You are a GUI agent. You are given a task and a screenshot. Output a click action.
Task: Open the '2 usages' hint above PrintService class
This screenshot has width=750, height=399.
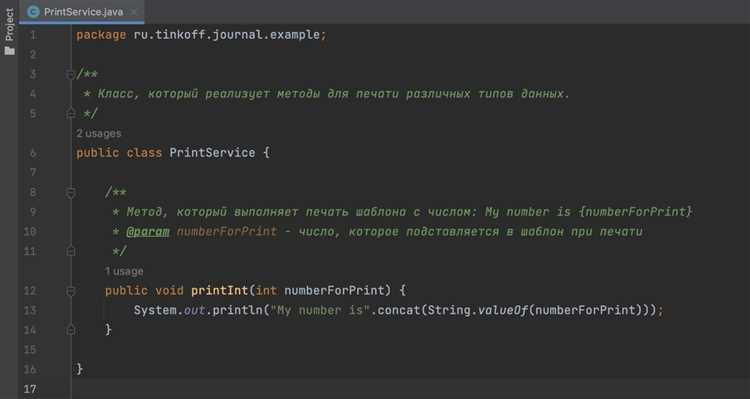pyautogui.click(x=99, y=133)
